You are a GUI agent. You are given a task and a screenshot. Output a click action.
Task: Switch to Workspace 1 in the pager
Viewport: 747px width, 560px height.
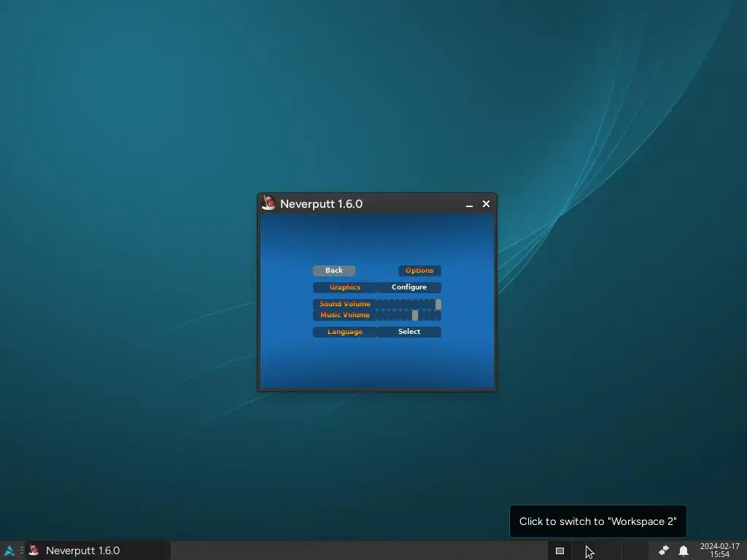[560, 551]
